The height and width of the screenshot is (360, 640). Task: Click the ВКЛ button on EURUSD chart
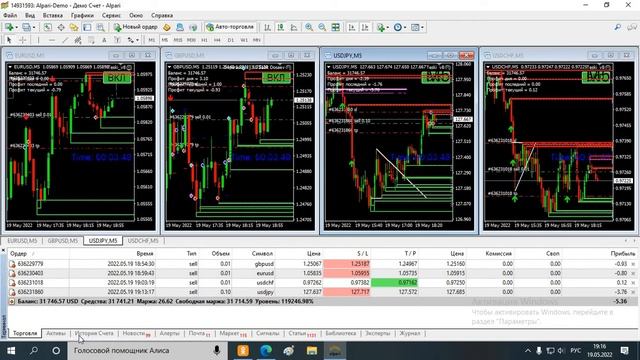tap(117, 78)
